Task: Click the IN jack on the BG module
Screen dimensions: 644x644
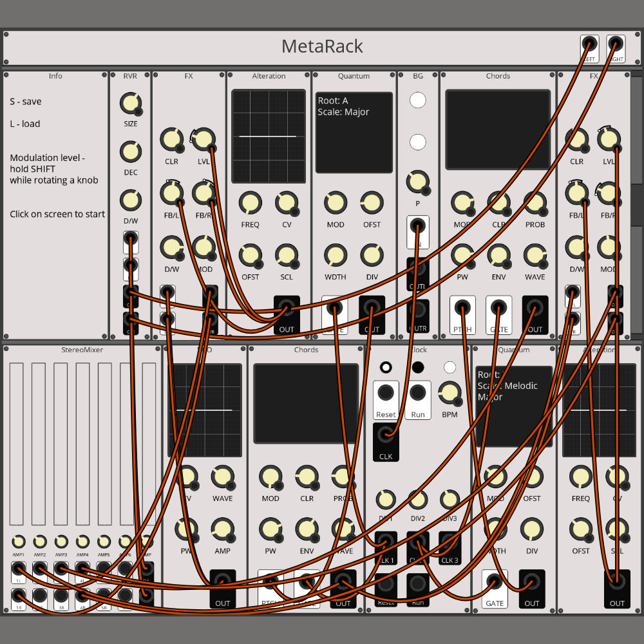Action: [x=417, y=226]
